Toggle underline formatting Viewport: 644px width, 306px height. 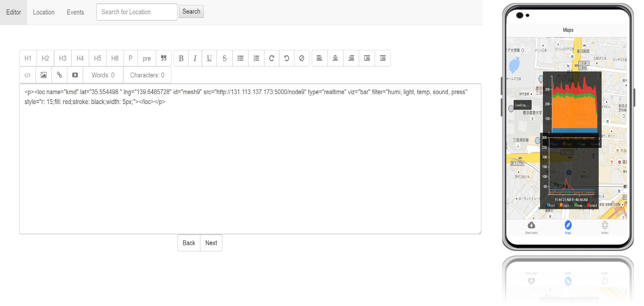[209, 58]
